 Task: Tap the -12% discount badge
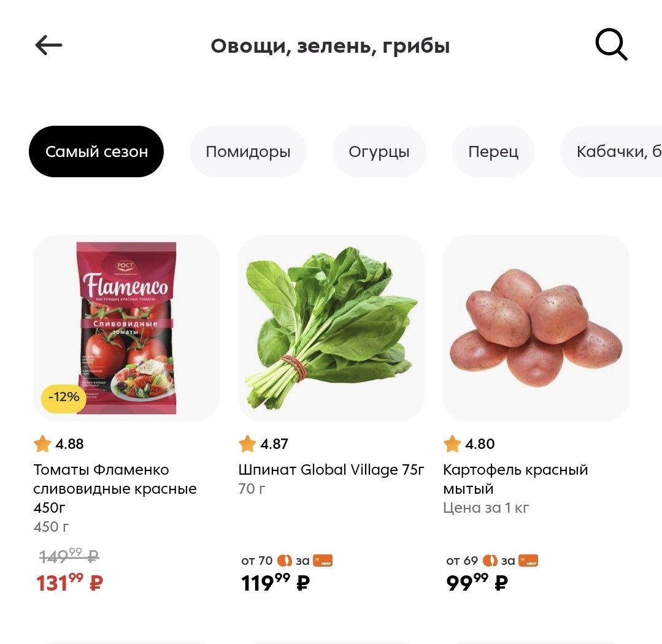64,397
